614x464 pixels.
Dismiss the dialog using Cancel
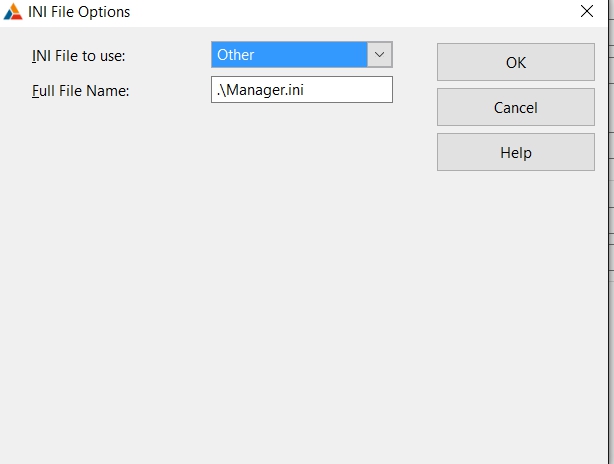515,108
